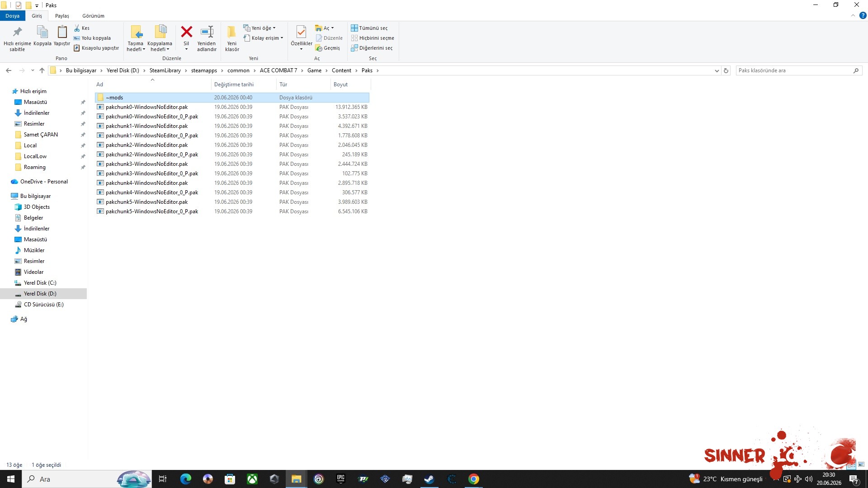Open Yerel Disk (C:) in sidebar
Viewport: 868px width, 488px height.
[40, 283]
